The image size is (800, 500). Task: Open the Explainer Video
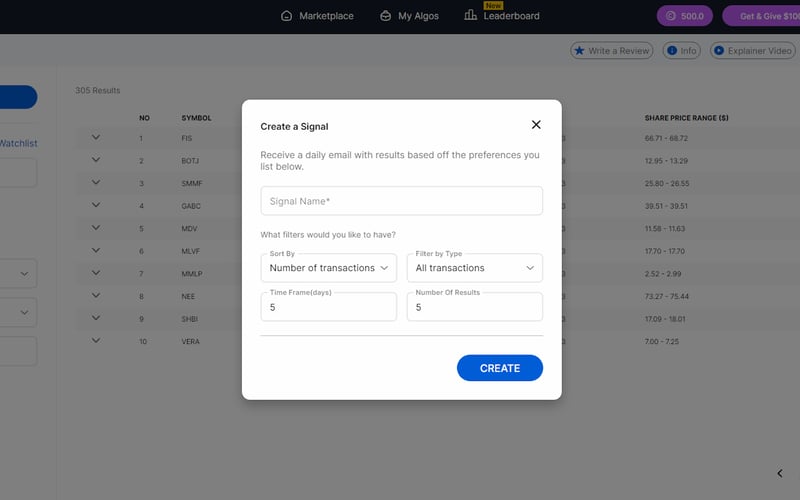(753, 51)
